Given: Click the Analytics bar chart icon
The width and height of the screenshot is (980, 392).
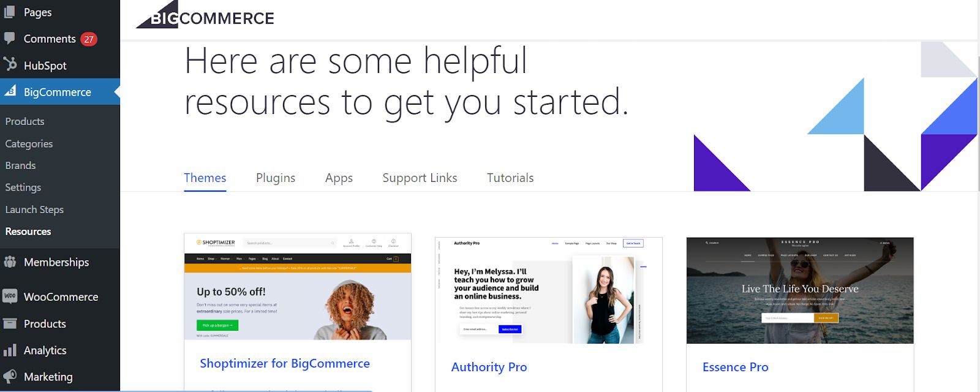Looking at the screenshot, I should click(x=10, y=350).
